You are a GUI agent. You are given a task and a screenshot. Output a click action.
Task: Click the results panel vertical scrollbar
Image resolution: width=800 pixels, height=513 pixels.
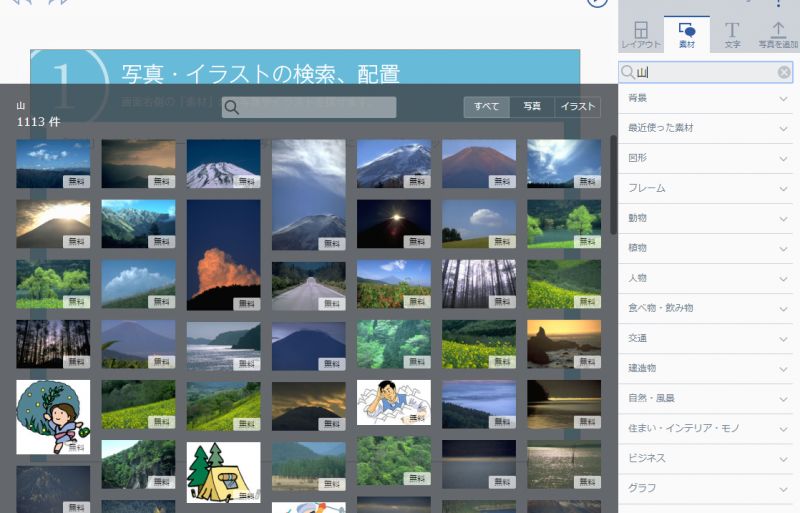click(x=613, y=185)
